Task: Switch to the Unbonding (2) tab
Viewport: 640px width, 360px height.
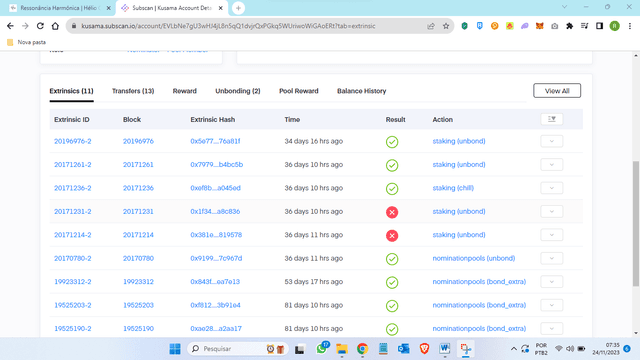Action: click(238, 91)
